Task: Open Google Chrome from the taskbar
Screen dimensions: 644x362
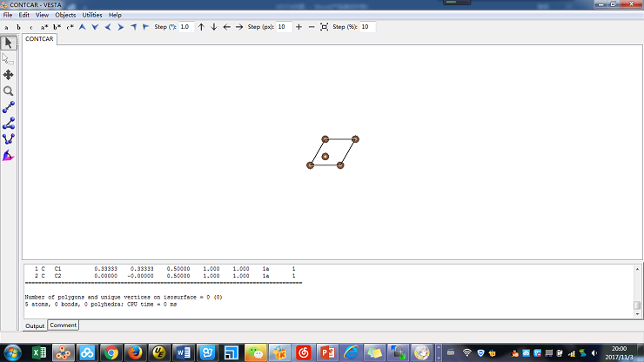Action: (111, 352)
